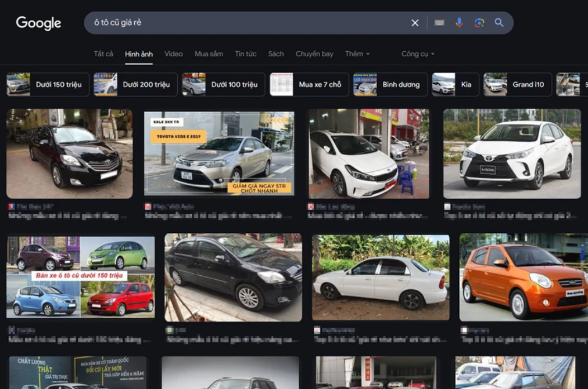Open the white Kia sedan with blue stools image
This screenshot has width=588, height=389.
369,153
